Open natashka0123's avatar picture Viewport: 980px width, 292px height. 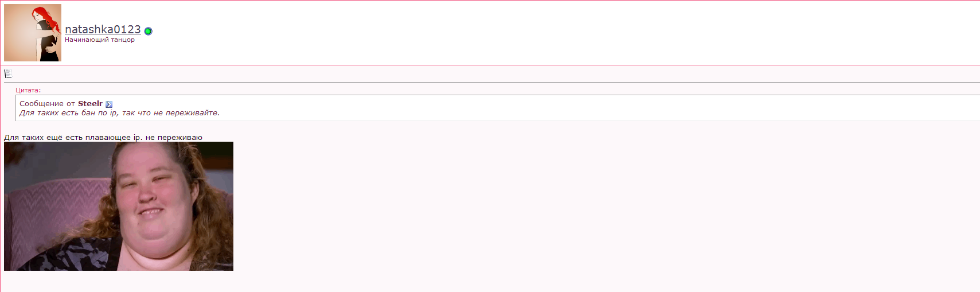(x=33, y=33)
